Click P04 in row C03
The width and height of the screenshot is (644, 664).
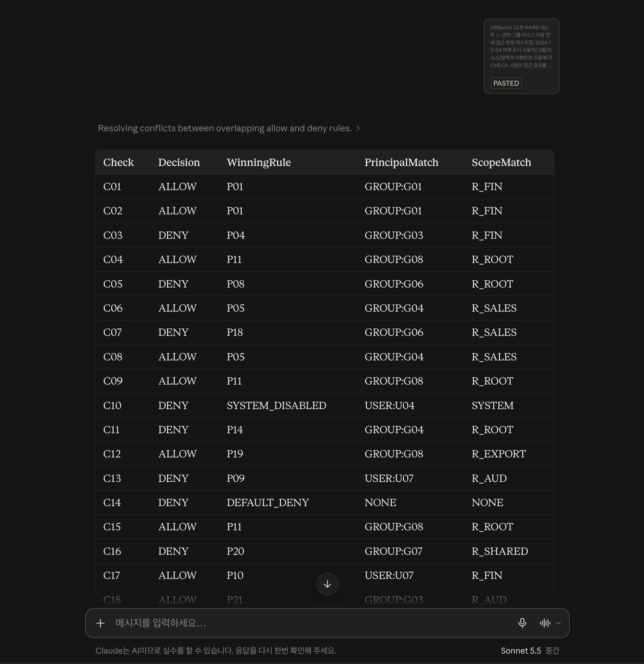pos(235,235)
